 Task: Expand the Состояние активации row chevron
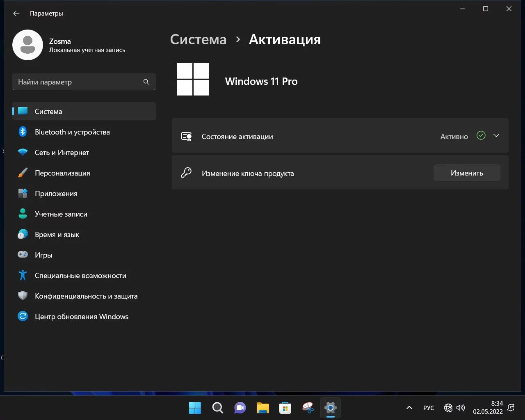(x=496, y=136)
